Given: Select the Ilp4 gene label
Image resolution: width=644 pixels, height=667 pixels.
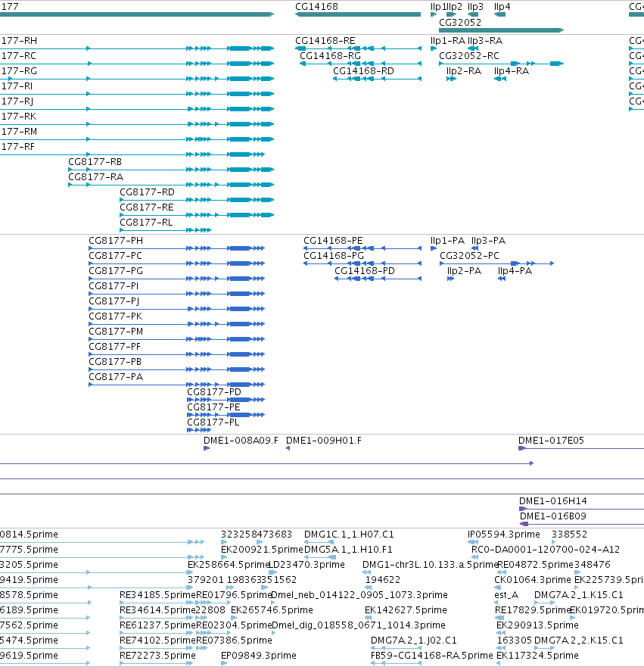Looking at the screenshot, I should click(502, 7).
